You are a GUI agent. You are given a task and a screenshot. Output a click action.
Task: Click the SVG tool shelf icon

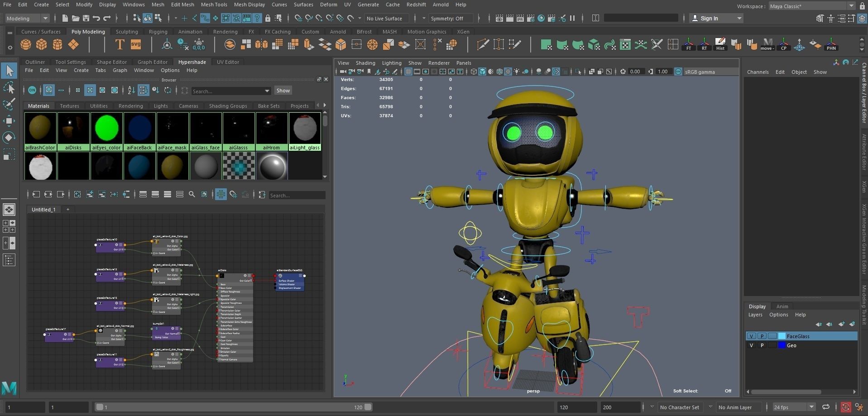point(136,44)
